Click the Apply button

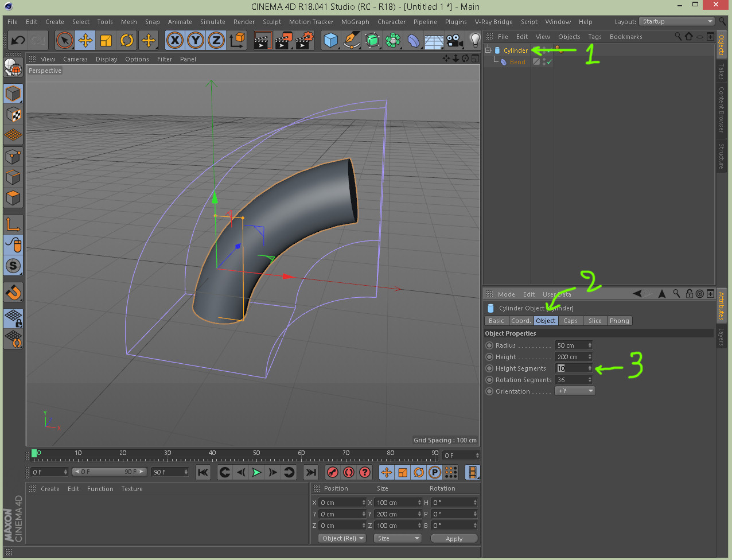(454, 538)
